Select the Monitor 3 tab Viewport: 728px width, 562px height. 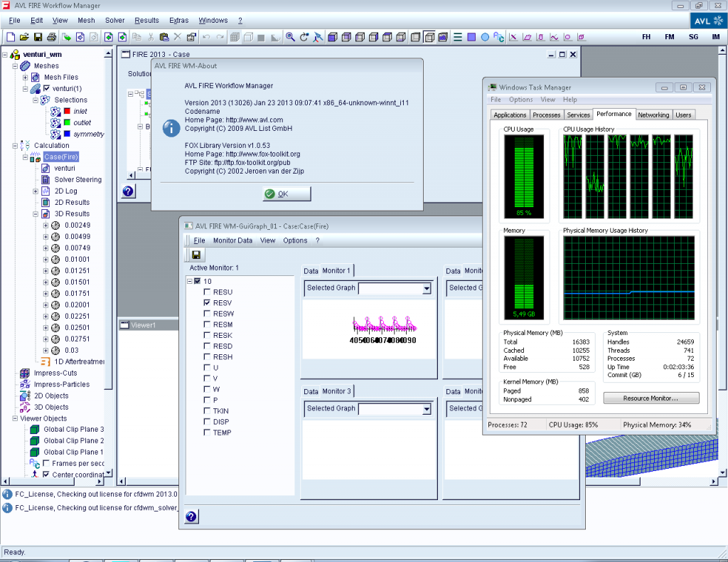pos(337,391)
